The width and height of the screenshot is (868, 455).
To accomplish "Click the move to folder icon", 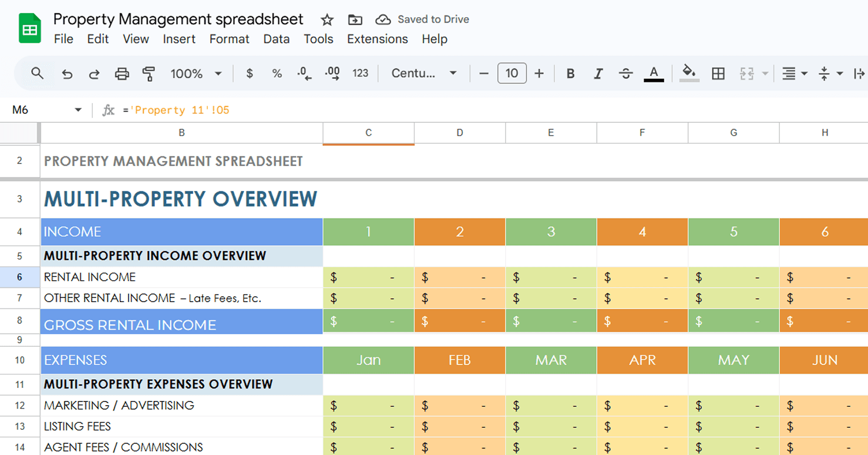I will 355,20.
